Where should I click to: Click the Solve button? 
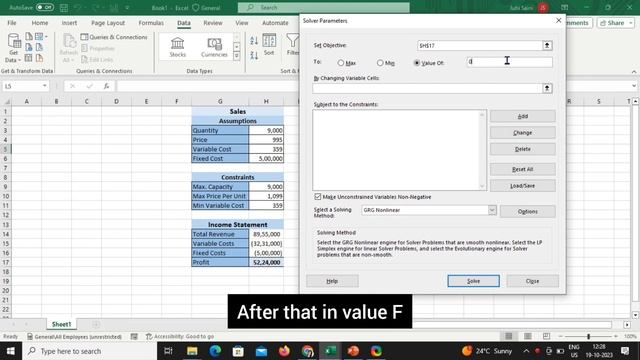(x=473, y=281)
